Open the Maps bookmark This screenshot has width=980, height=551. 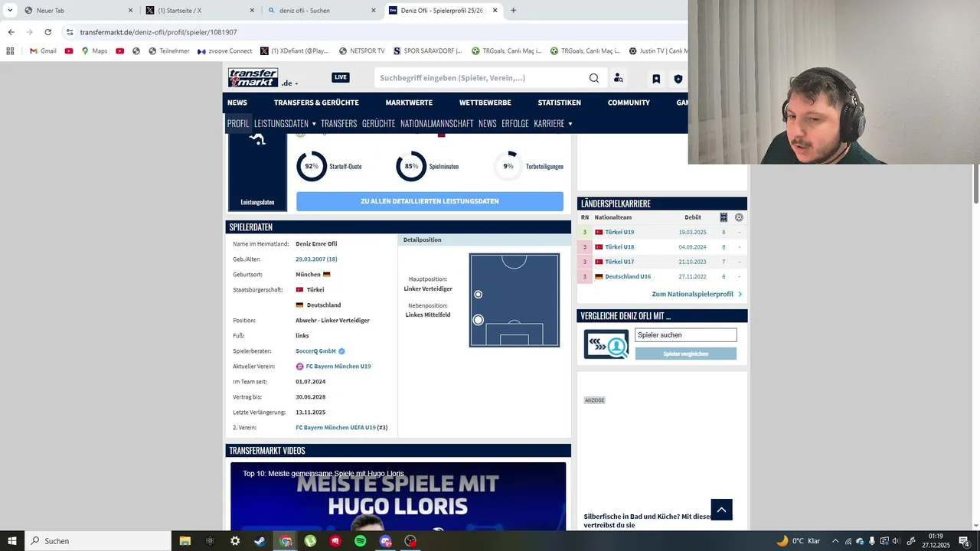point(93,51)
